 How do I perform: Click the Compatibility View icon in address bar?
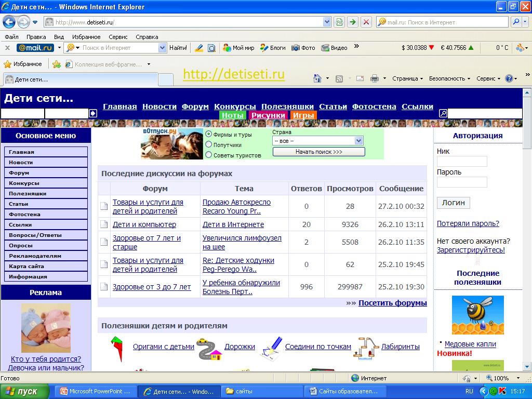(x=339, y=22)
